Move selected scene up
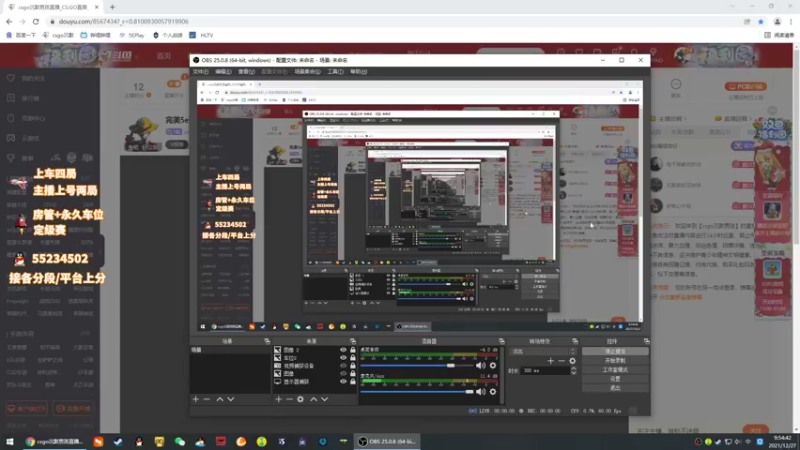The image size is (800, 450). tap(220, 399)
